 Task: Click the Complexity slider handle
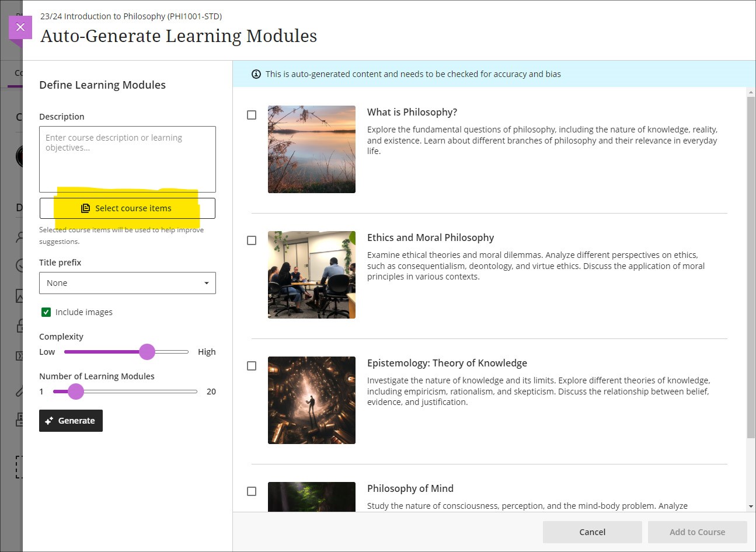pos(147,351)
